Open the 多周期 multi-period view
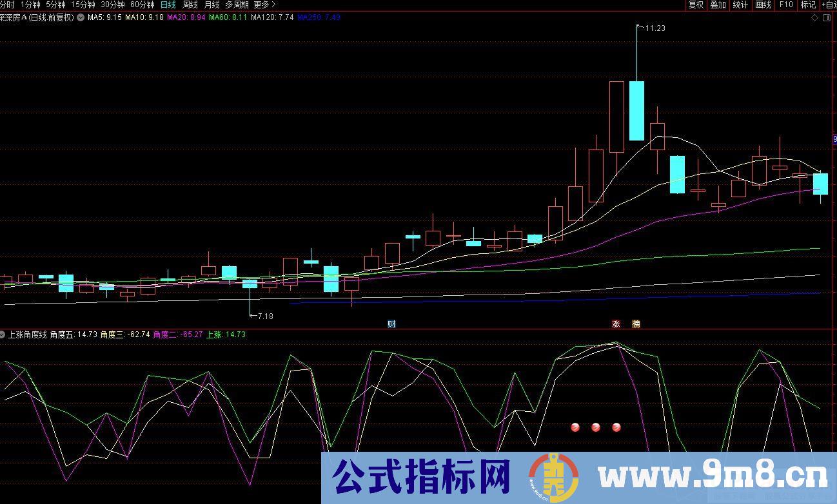Viewport: 837px width, 504px height. click(237, 5)
